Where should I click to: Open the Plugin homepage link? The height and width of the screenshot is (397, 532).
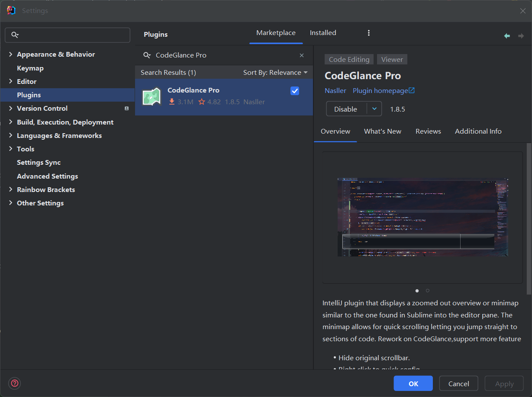tap(380, 91)
